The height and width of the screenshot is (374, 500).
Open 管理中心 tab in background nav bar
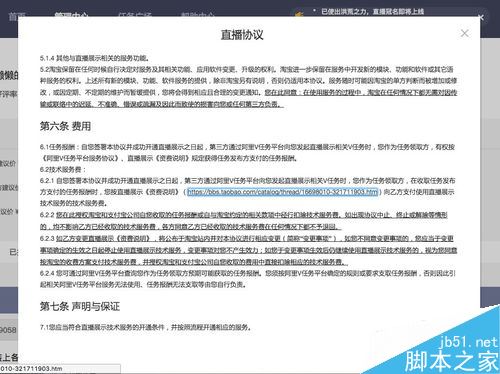coord(71,15)
